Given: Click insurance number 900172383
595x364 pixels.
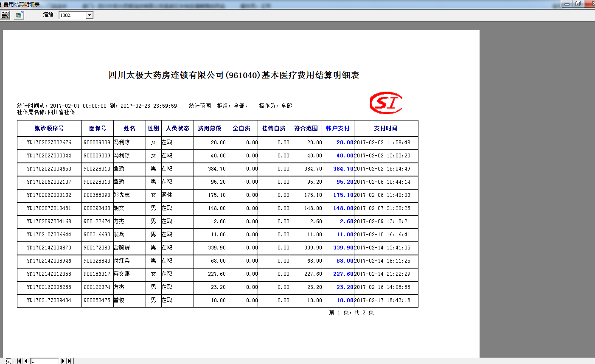Looking at the screenshot, I should (97, 248).
